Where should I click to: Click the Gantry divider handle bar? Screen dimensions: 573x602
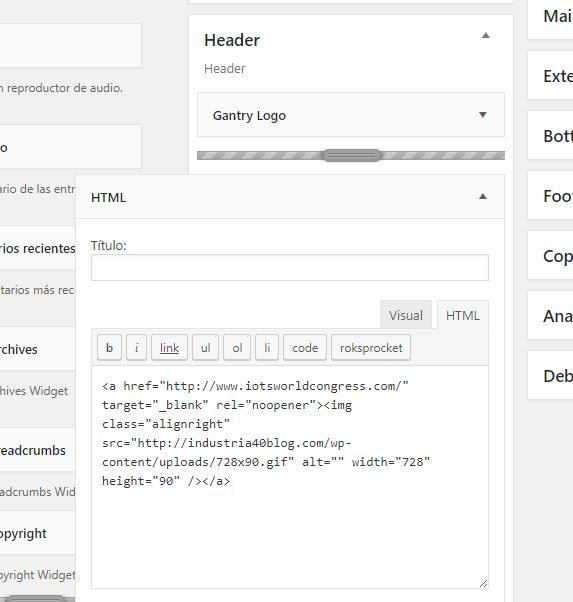click(351, 155)
